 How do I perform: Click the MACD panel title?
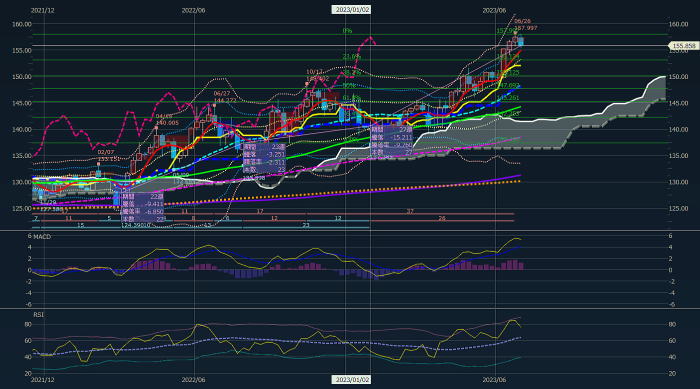pyautogui.click(x=42, y=237)
